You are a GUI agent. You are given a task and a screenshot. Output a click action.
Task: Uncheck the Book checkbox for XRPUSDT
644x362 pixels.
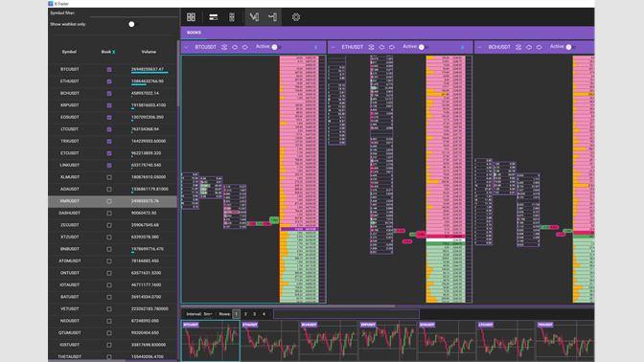click(x=109, y=105)
